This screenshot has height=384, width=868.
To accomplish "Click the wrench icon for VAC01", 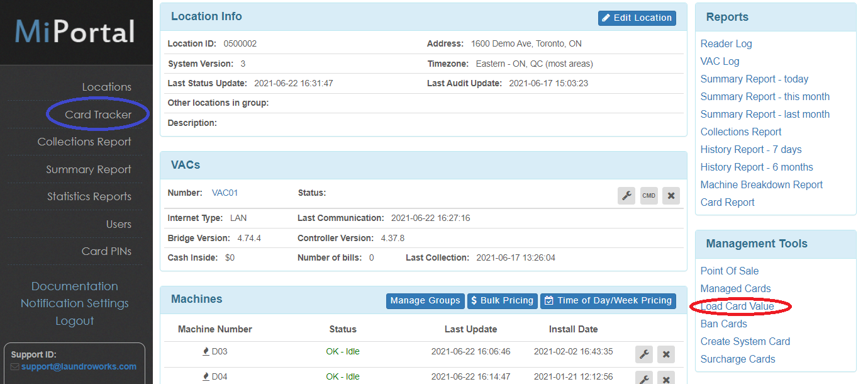I will coord(626,196).
